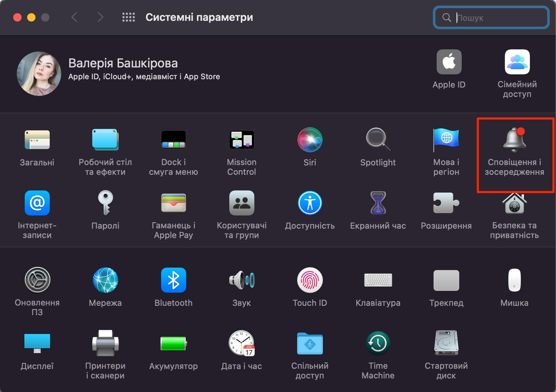Open the Apple ID pane icon
The height and width of the screenshot is (392, 556).
pos(449,62)
